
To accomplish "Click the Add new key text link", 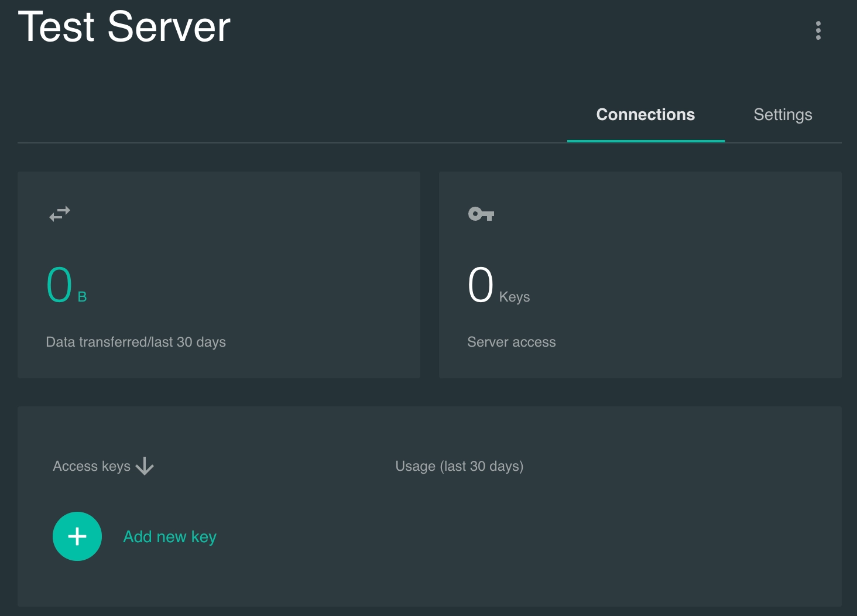I will pos(170,536).
